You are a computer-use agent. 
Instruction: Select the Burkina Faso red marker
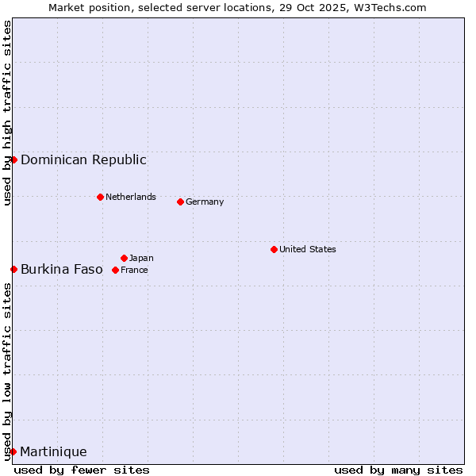pos(13,269)
